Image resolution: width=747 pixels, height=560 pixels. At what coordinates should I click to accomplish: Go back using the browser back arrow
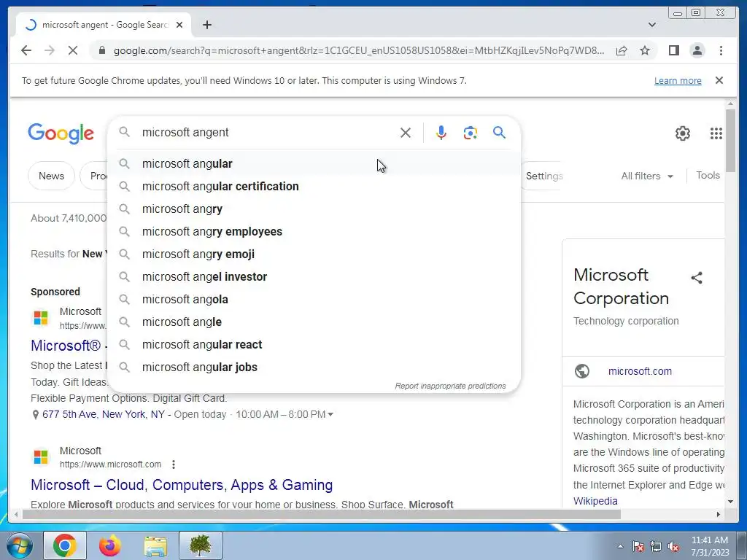pyautogui.click(x=26, y=50)
